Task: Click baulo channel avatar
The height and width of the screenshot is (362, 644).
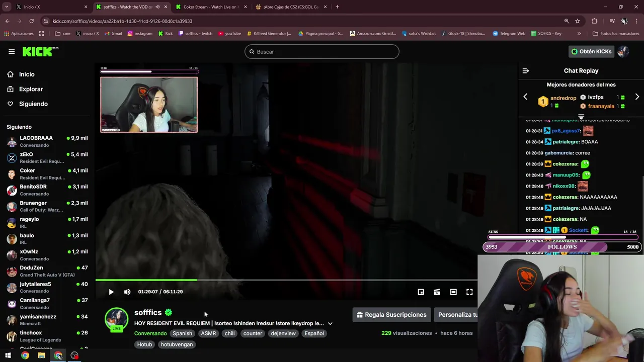Action: pos(12,239)
